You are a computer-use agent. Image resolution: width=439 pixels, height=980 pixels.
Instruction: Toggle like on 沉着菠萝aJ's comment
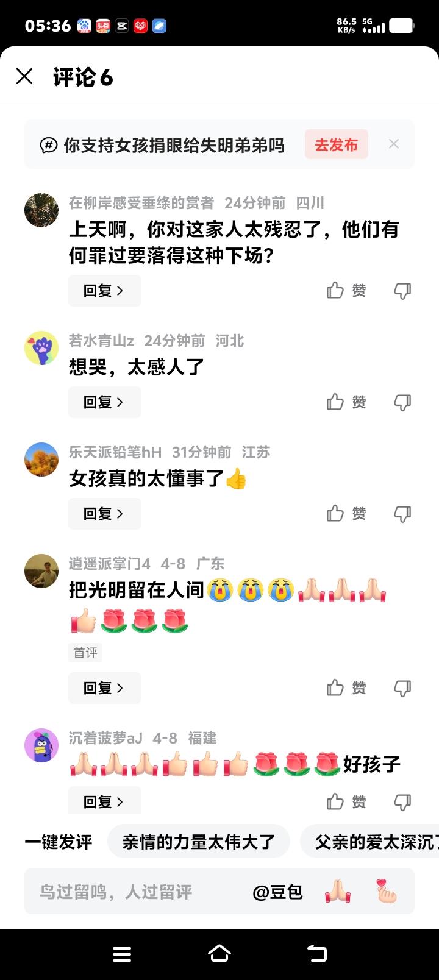click(346, 801)
